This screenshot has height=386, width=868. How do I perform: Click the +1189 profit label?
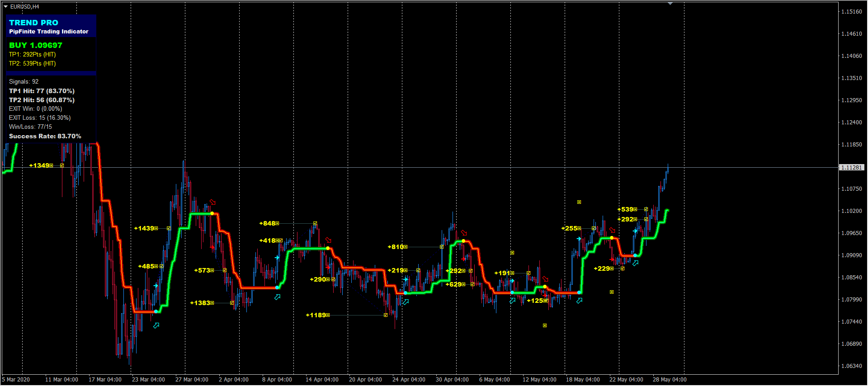click(x=316, y=315)
